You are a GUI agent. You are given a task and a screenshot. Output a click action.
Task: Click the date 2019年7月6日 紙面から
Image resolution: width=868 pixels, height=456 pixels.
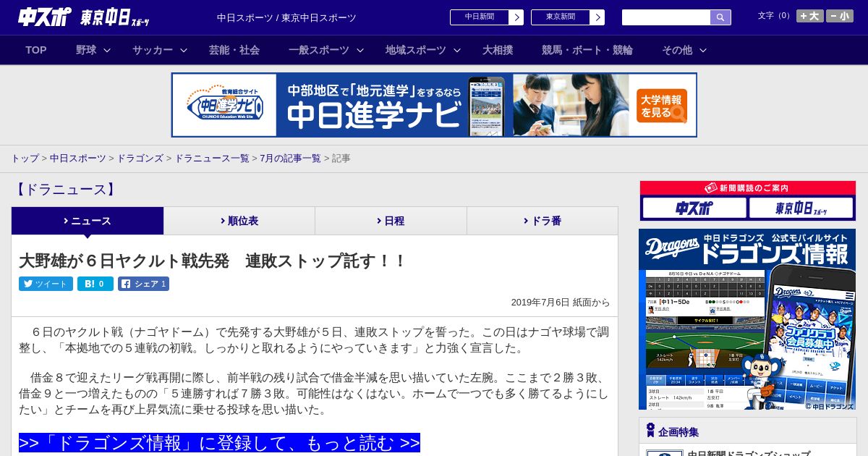(561, 303)
